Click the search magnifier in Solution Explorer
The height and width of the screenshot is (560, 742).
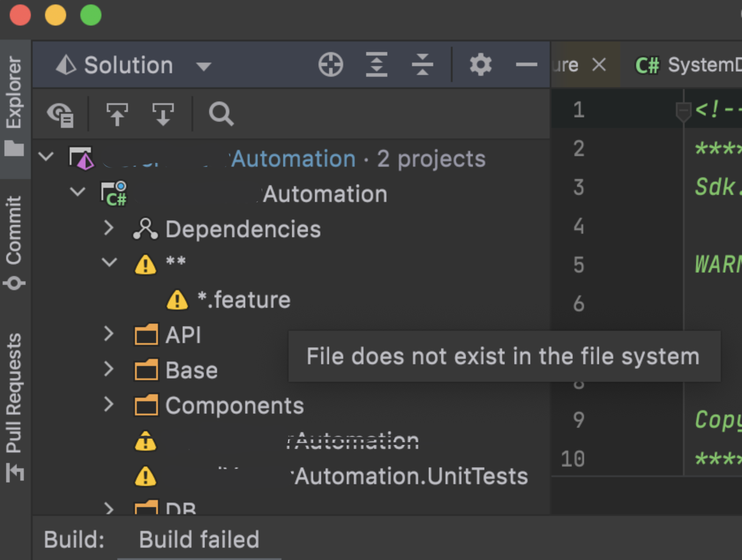pyautogui.click(x=221, y=114)
